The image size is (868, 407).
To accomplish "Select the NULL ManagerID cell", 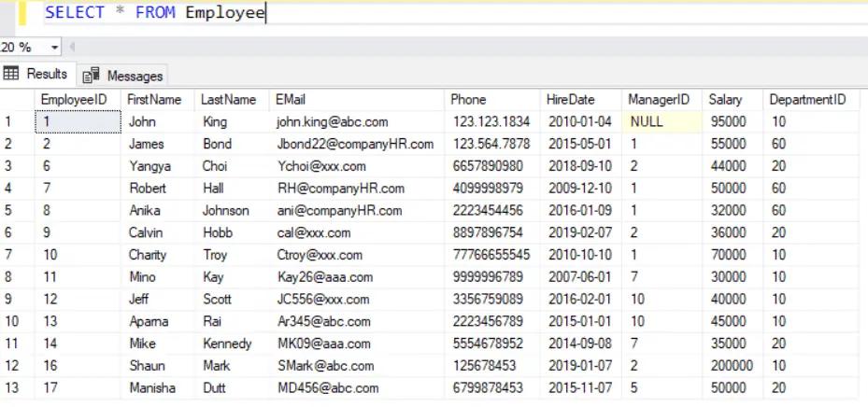I will point(647,121).
